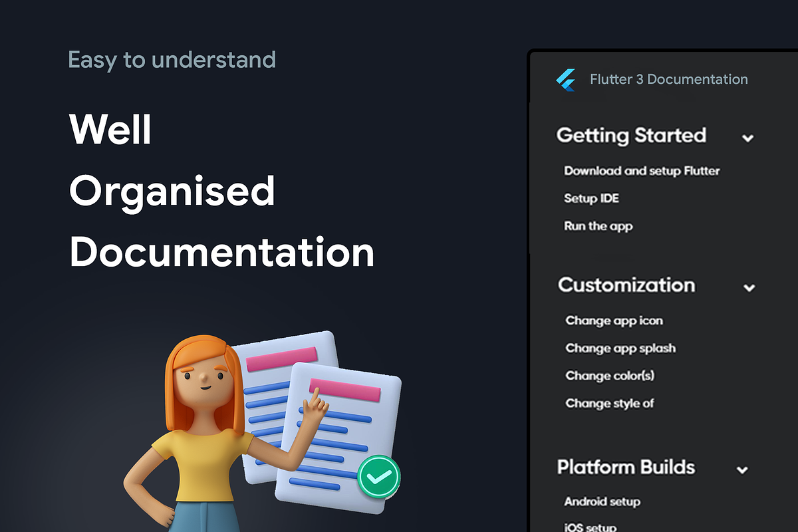Open the Android setup page

pyautogui.click(x=602, y=501)
